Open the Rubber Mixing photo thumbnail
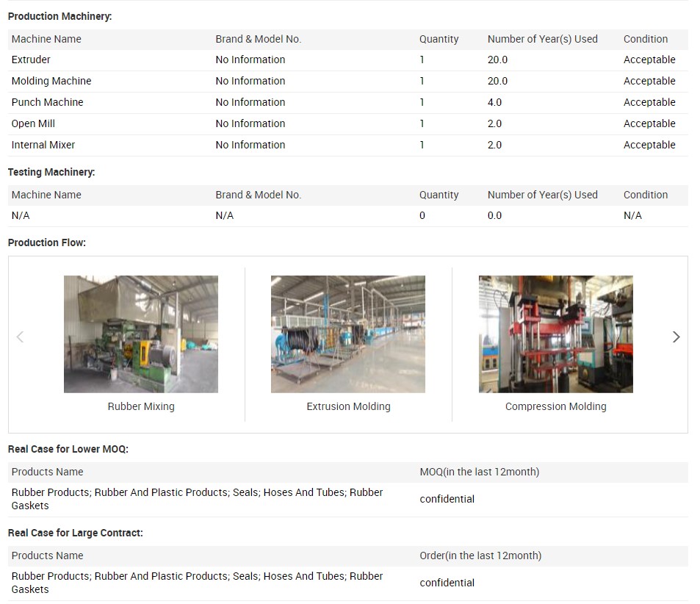This screenshot has width=700, height=604. pos(141,334)
